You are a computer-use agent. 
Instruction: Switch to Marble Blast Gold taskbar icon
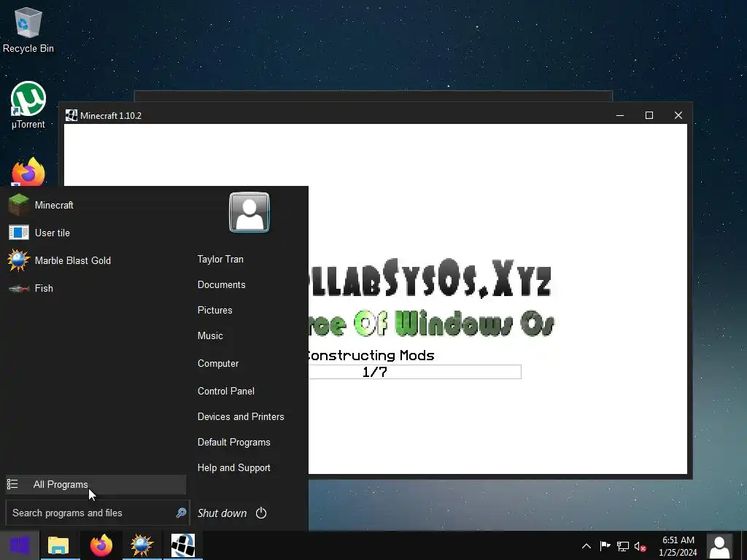click(x=142, y=545)
